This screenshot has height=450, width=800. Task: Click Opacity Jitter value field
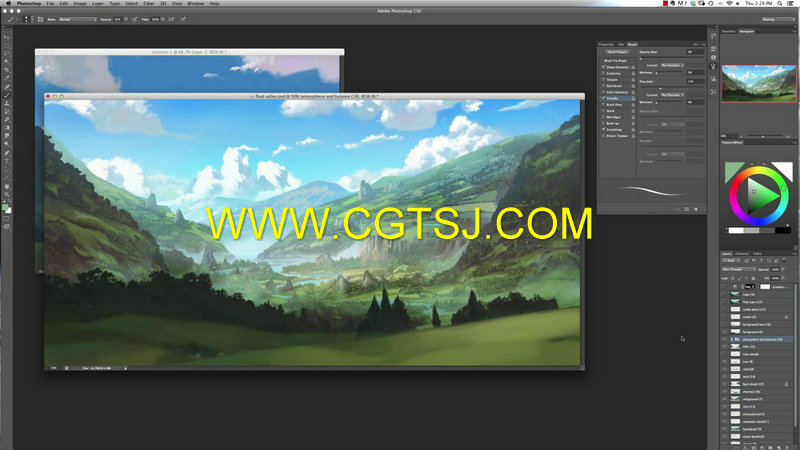click(x=695, y=52)
